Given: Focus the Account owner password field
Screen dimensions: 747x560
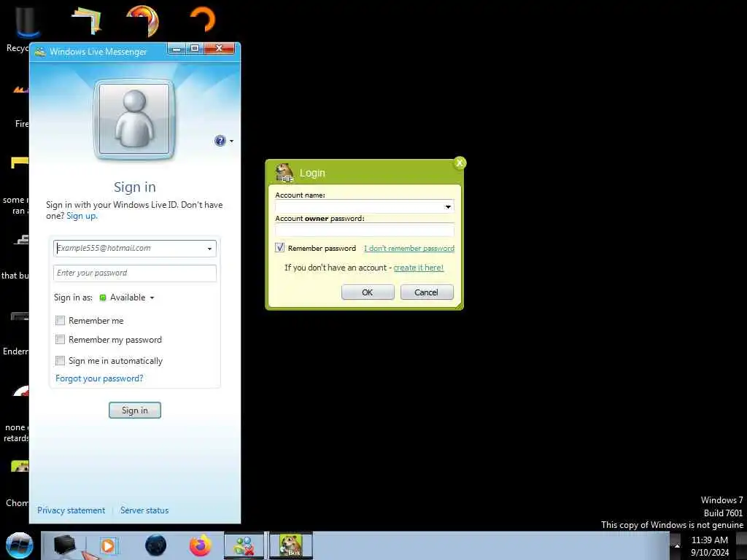Looking at the screenshot, I should pyautogui.click(x=365, y=230).
